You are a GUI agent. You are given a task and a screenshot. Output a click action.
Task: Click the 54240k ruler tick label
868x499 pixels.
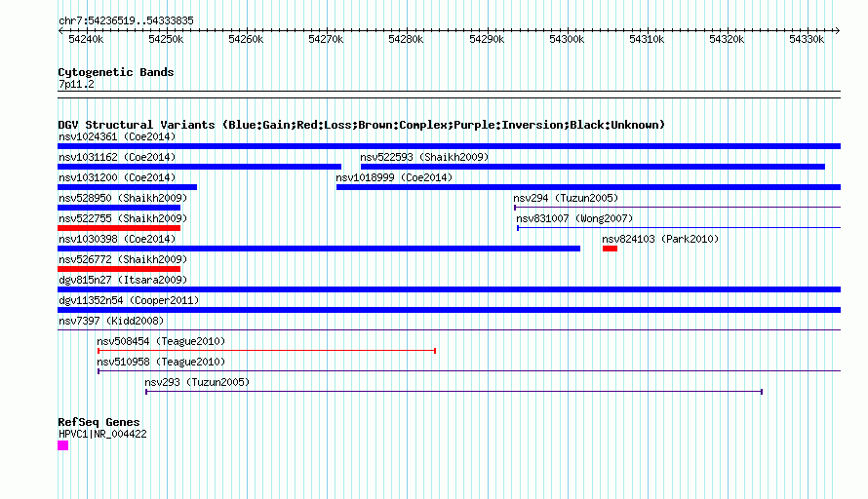point(86,39)
